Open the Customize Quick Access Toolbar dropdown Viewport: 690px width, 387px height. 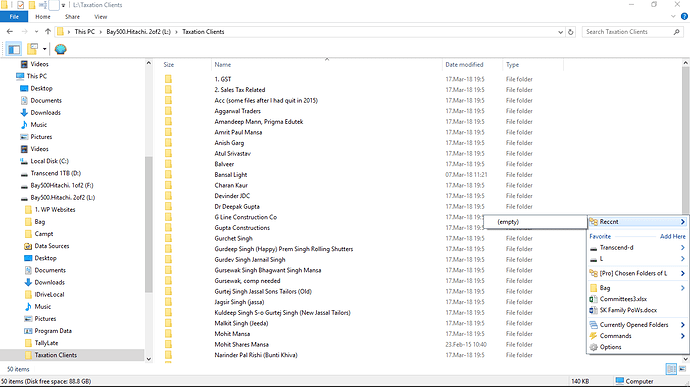coord(63,5)
